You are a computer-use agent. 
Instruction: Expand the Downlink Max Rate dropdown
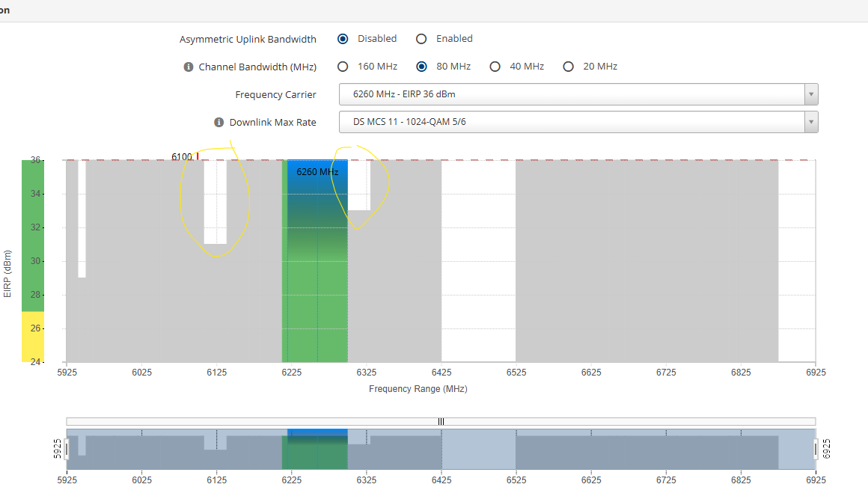tap(578, 122)
